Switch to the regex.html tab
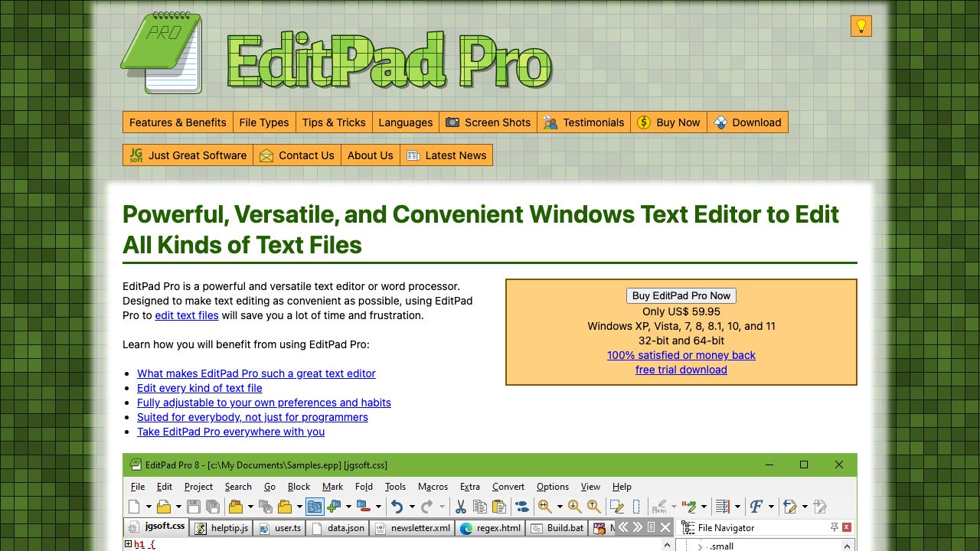 pyautogui.click(x=490, y=528)
